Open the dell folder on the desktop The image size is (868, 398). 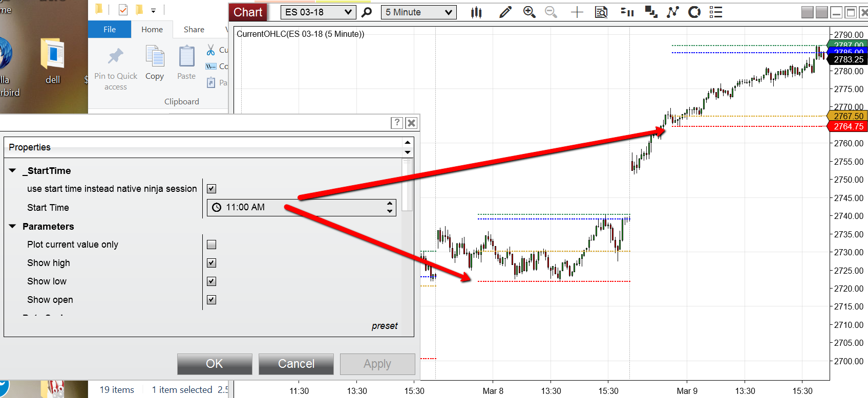(53, 61)
